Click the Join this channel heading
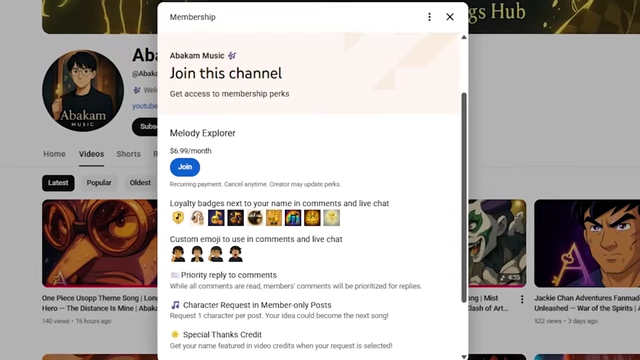The image size is (640, 360). 226,73
